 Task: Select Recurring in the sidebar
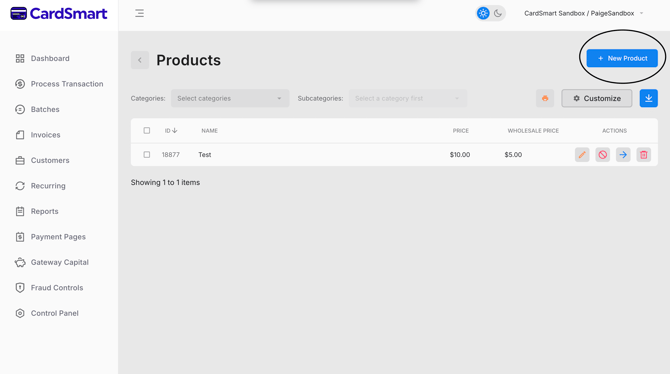40,186
